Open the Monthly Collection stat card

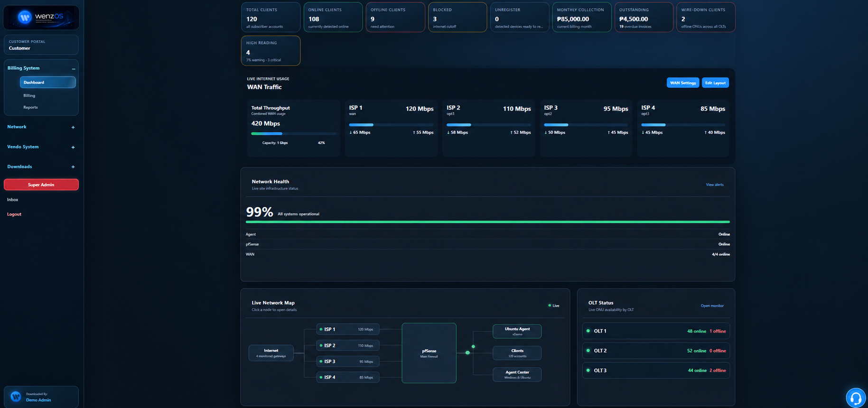(x=582, y=17)
